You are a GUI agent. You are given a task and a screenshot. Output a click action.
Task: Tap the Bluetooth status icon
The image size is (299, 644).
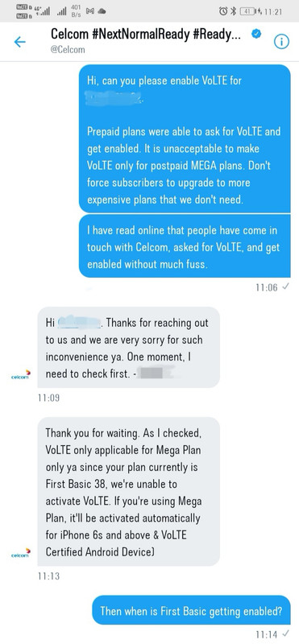pyautogui.click(x=233, y=11)
